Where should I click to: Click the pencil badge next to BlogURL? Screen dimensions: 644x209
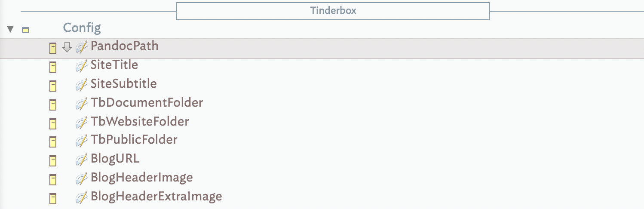(81, 160)
